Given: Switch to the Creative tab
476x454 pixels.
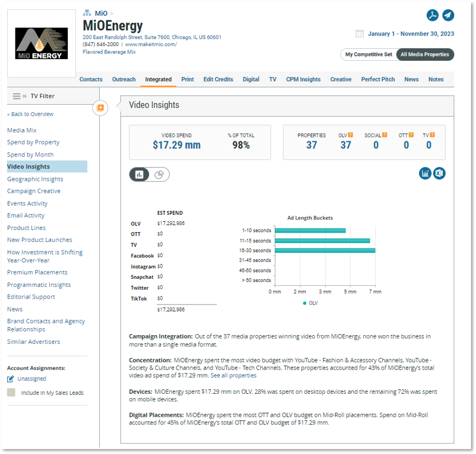Looking at the screenshot, I should 341,79.
